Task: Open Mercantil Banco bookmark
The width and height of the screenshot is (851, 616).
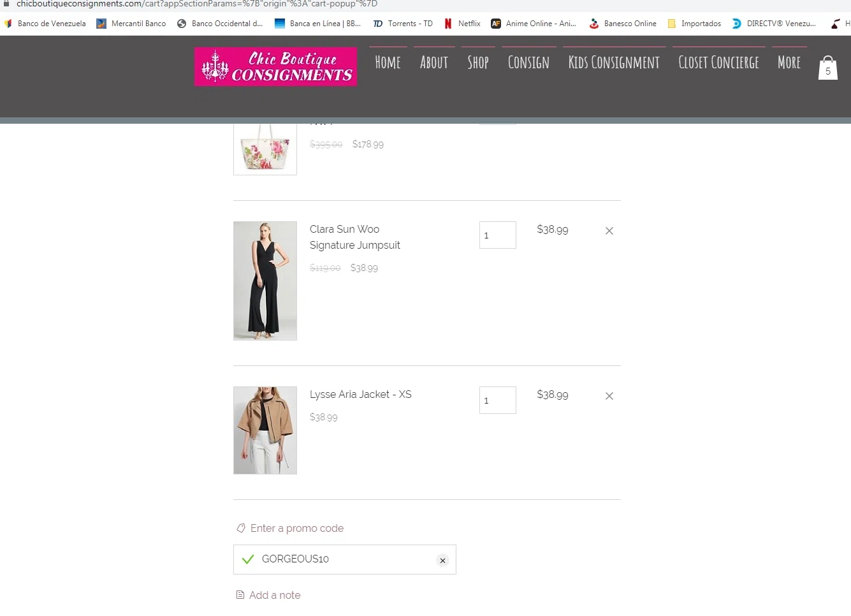Action: (131, 24)
